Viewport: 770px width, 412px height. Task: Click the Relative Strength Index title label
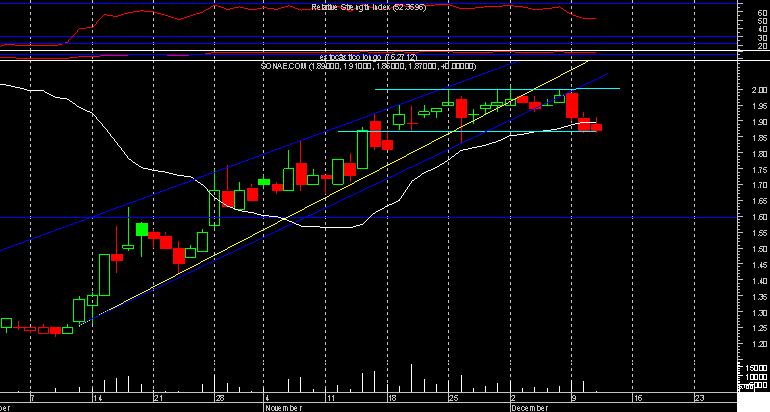(369, 7)
